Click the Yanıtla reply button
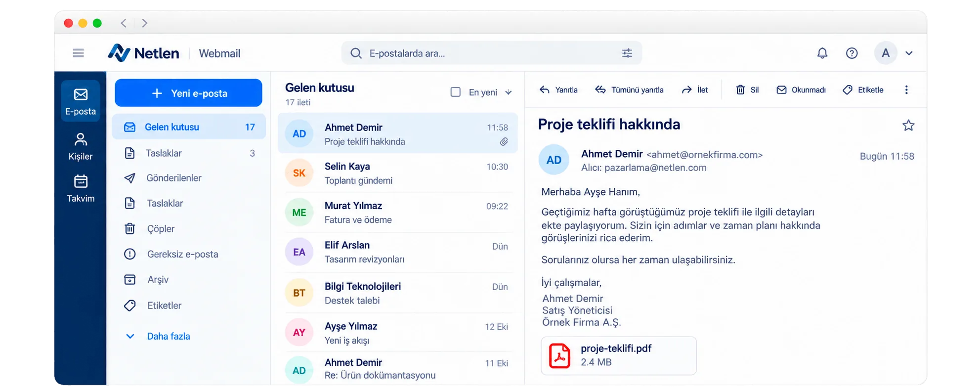The image size is (980, 392). (558, 90)
